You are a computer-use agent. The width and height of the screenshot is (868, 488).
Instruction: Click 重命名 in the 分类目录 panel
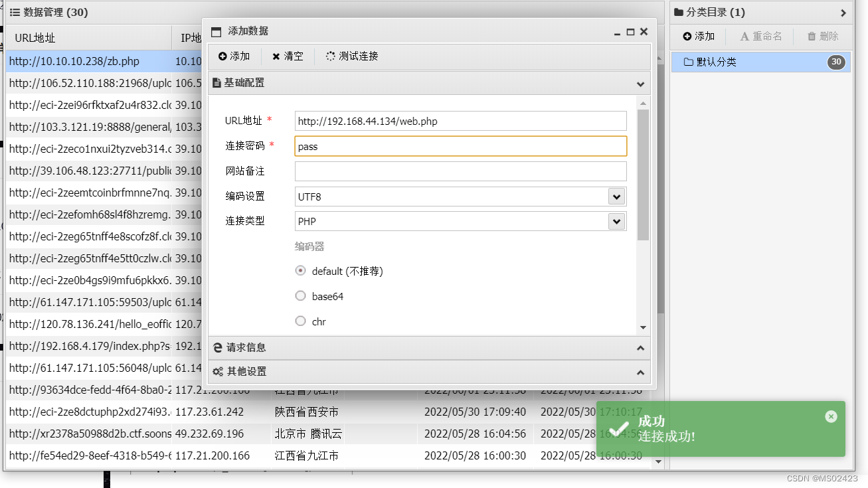coord(761,36)
